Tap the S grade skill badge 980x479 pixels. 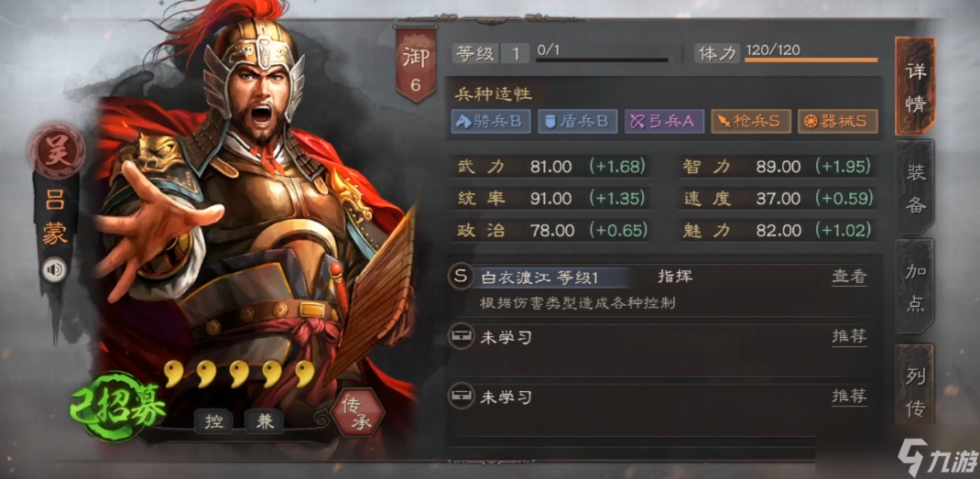tap(461, 277)
